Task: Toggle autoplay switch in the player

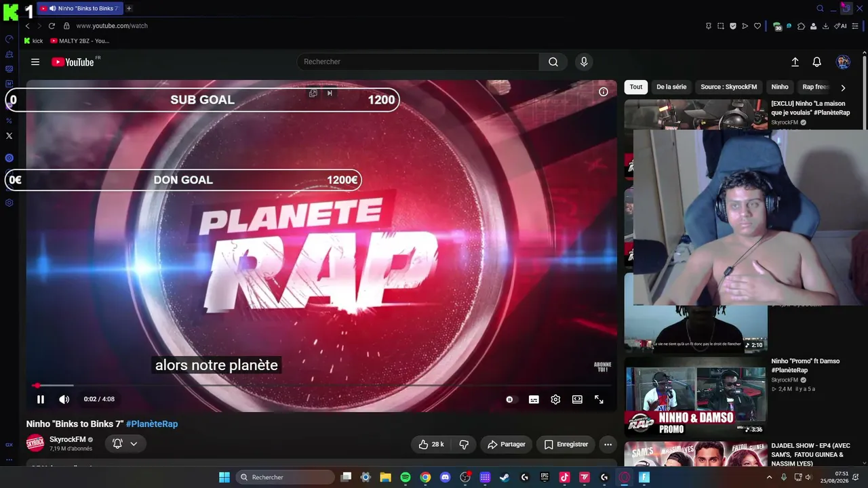Action: click(510, 399)
